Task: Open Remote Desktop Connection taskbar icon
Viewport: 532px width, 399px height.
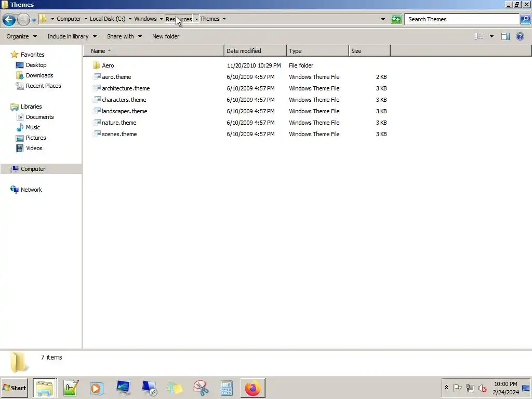Action: [149, 388]
